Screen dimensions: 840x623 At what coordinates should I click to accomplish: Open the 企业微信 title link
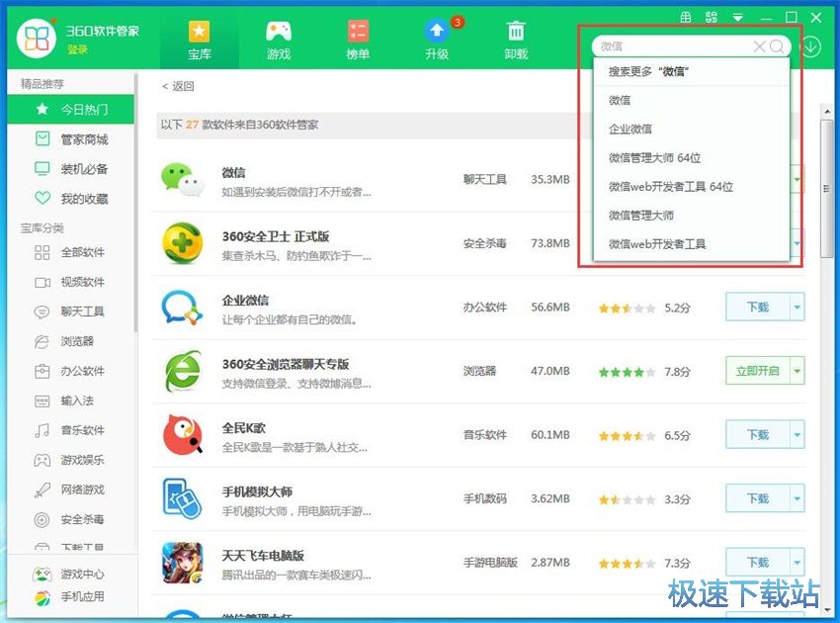(245, 301)
